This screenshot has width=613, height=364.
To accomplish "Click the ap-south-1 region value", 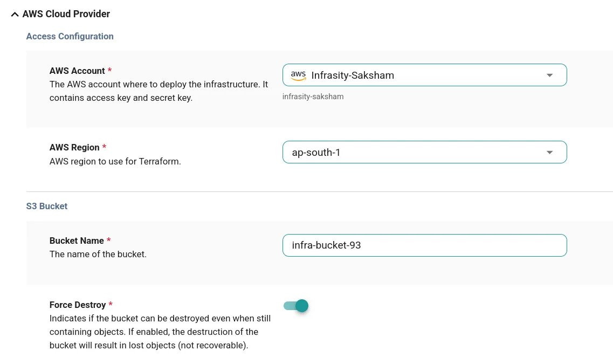I will 316,153.
